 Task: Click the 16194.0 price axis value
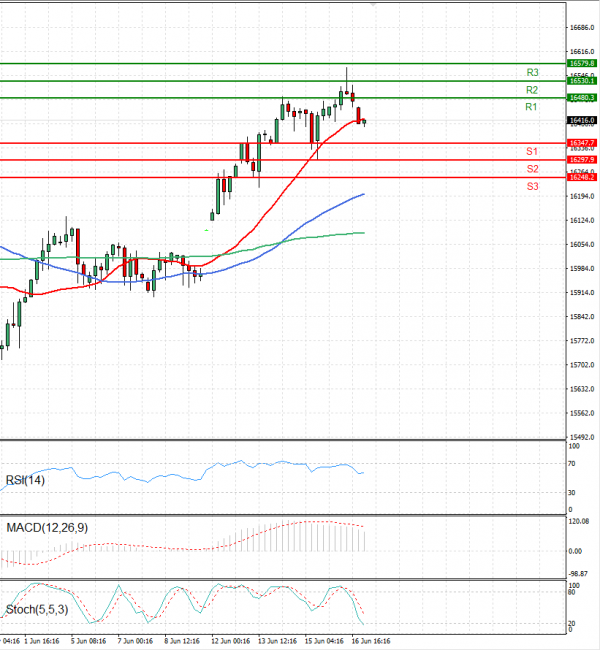(x=582, y=196)
